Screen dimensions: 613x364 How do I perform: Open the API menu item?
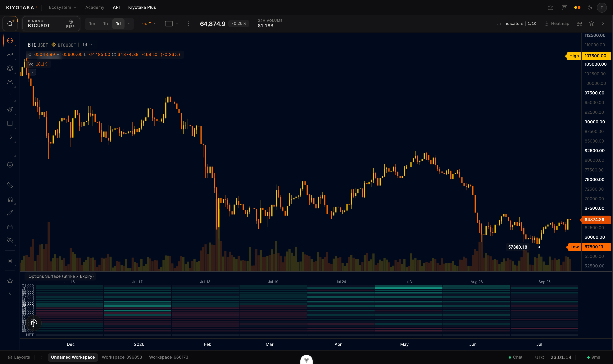[x=116, y=7]
